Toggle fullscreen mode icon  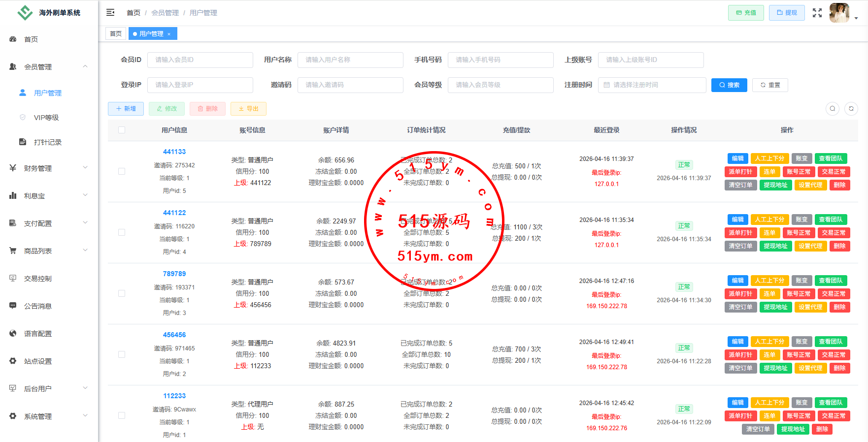[817, 13]
